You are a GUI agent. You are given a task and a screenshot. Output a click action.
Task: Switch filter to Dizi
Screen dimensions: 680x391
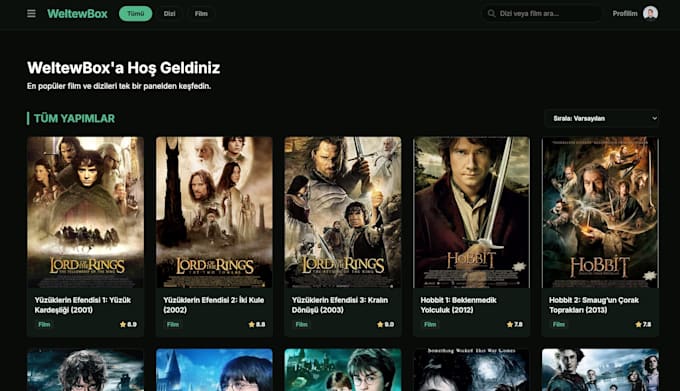[x=170, y=13]
